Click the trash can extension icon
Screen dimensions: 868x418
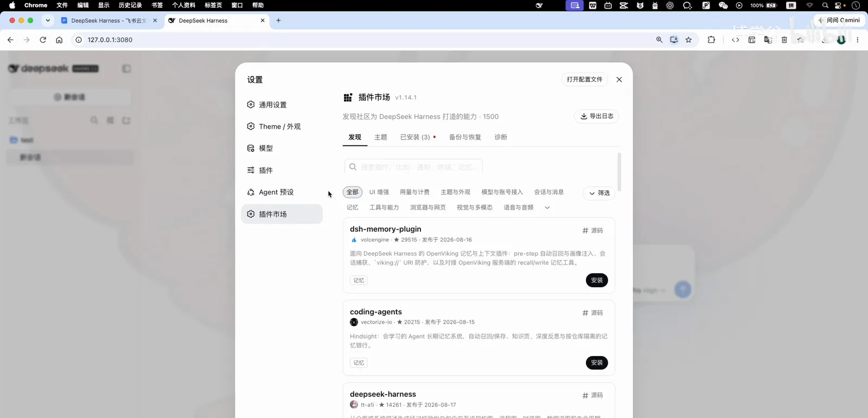(x=784, y=40)
